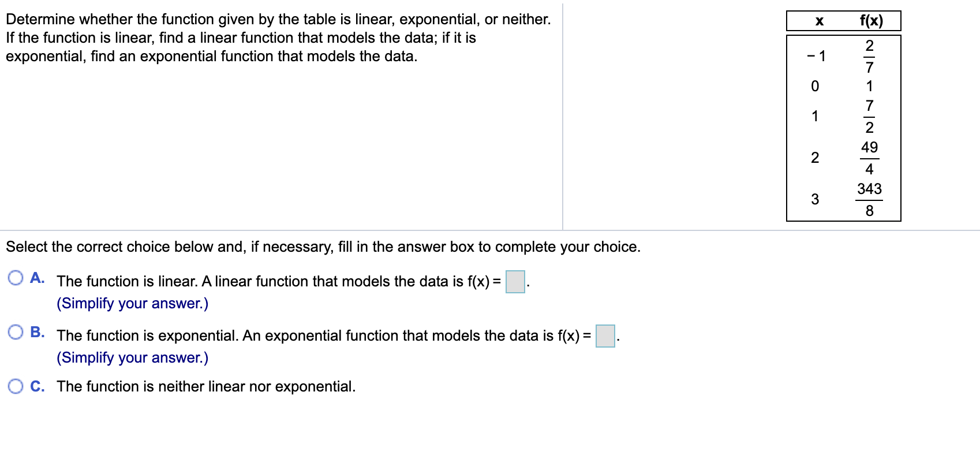980x470 pixels.
Task: Click "(Simplify your answer.)" under choice B
Action: pyautogui.click(x=132, y=357)
